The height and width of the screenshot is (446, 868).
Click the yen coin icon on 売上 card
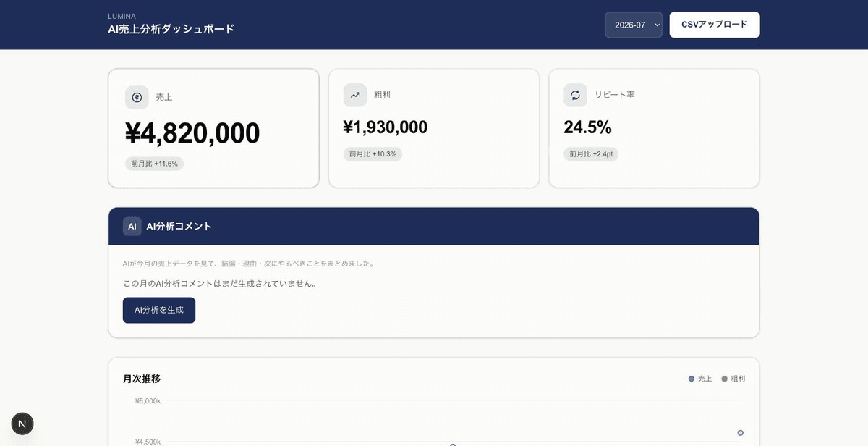pyautogui.click(x=137, y=97)
